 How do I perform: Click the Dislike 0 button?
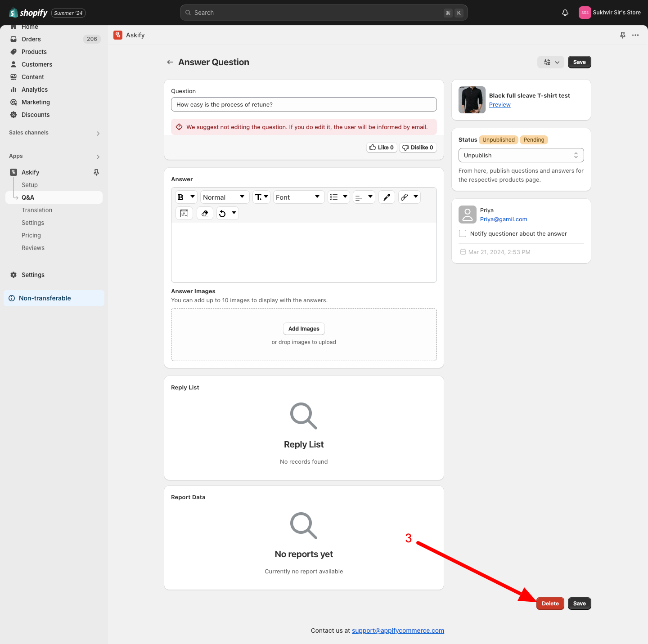pos(418,148)
